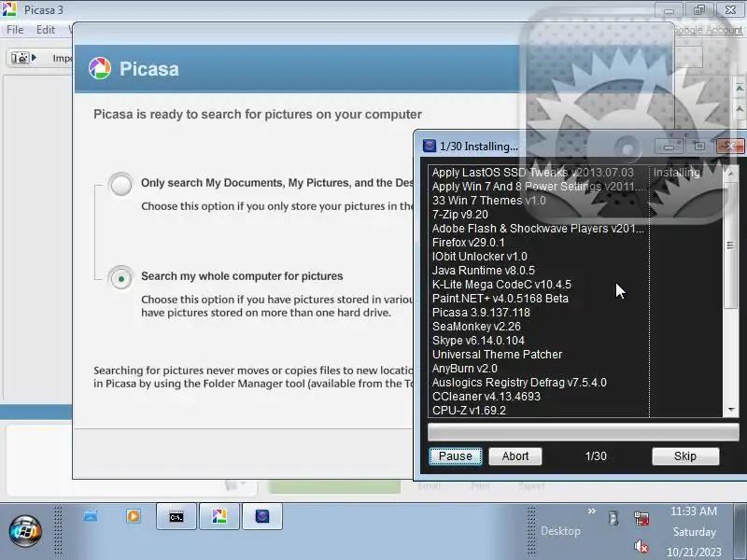Select Auslogics Registry Defrag v7.5.4.0 entry
Image resolution: width=747 pixels, height=560 pixels.
pos(519,383)
